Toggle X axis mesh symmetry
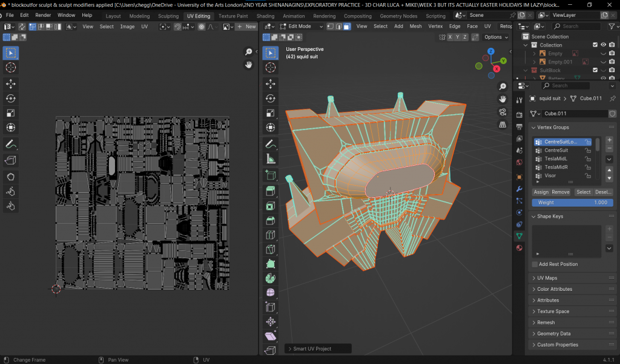 [450, 37]
